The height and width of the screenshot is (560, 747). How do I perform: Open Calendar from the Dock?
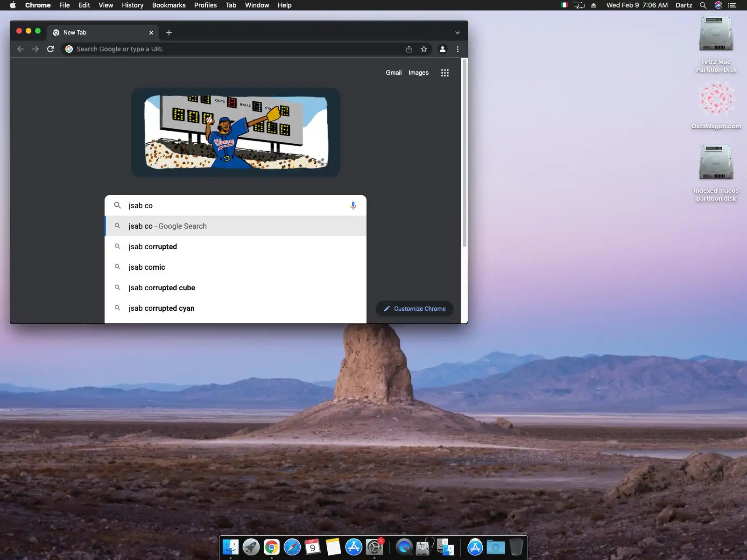pyautogui.click(x=313, y=547)
